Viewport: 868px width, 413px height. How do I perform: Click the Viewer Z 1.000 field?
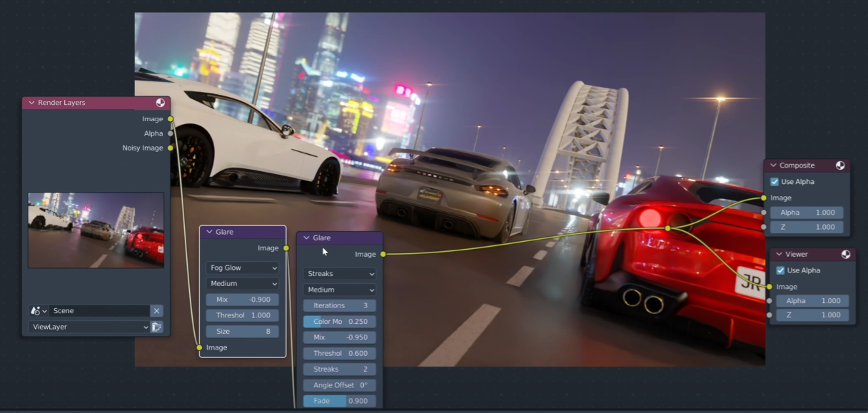pos(813,315)
